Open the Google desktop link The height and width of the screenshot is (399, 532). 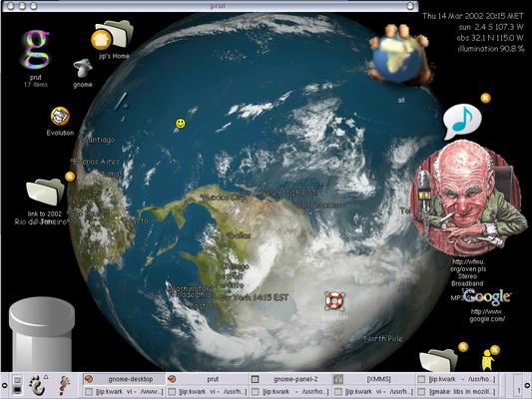[x=487, y=297]
